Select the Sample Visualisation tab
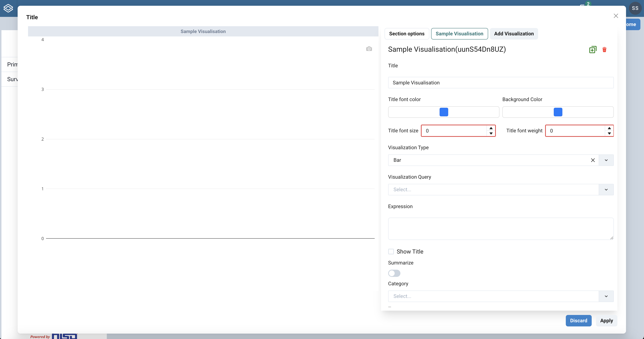 (459, 34)
